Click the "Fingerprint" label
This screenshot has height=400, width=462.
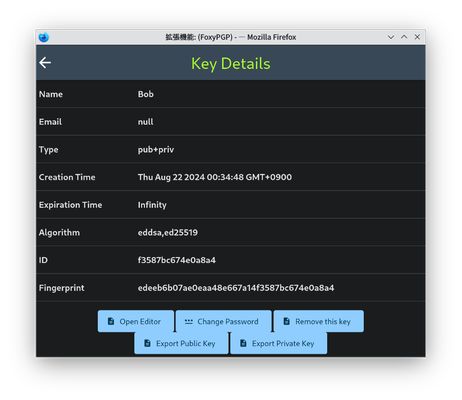pyautogui.click(x=62, y=288)
